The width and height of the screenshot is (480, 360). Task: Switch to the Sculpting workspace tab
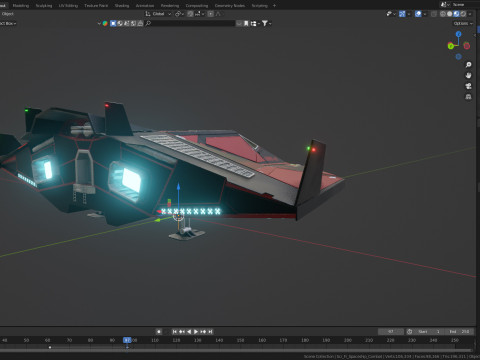coord(44,6)
